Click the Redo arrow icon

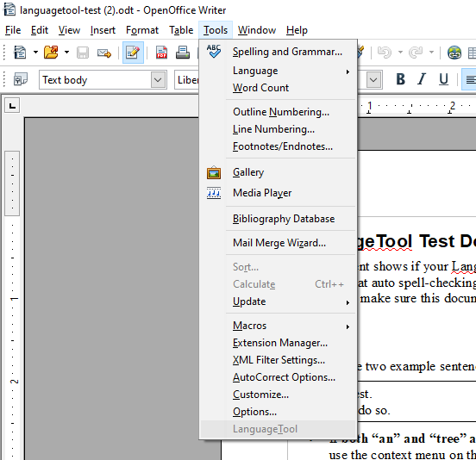tap(416, 53)
